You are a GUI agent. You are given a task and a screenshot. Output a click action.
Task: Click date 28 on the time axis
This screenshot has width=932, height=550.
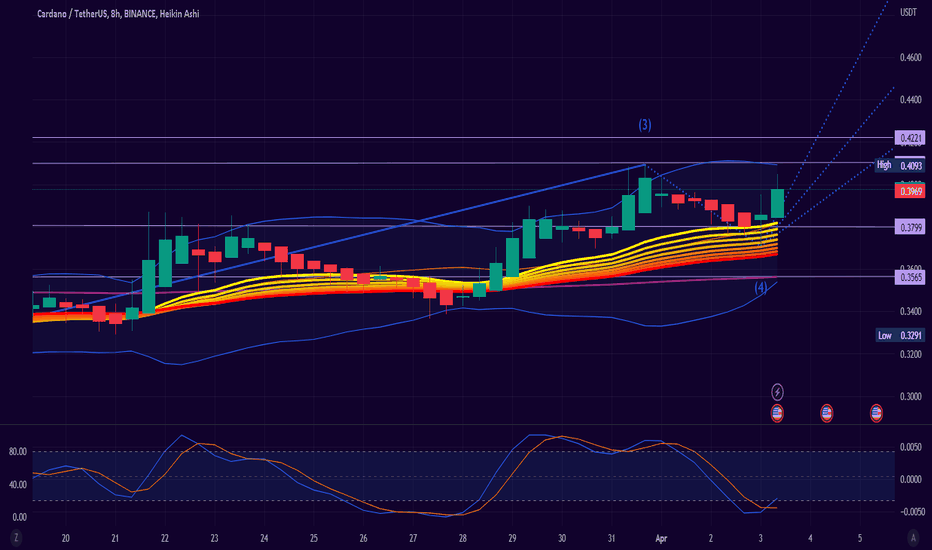[x=462, y=538]
